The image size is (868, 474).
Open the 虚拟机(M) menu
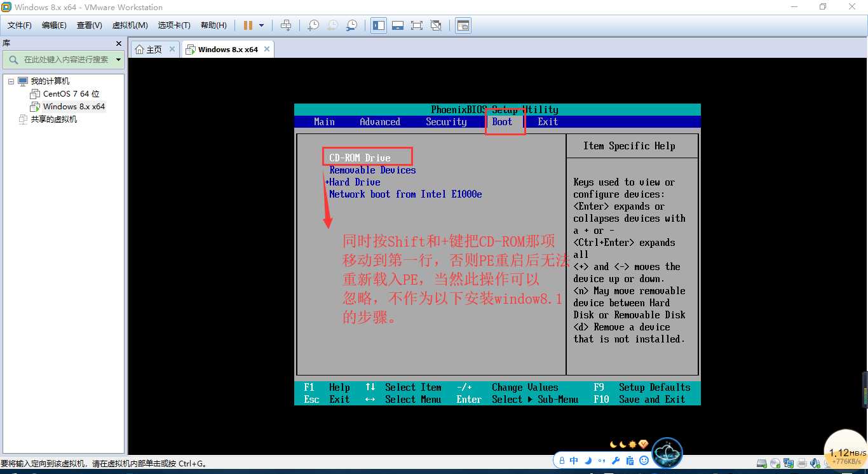tap(130, 25)
